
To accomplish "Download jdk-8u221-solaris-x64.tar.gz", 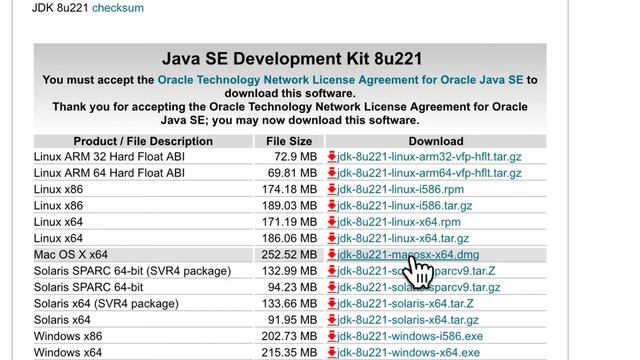I will point(408,320).
